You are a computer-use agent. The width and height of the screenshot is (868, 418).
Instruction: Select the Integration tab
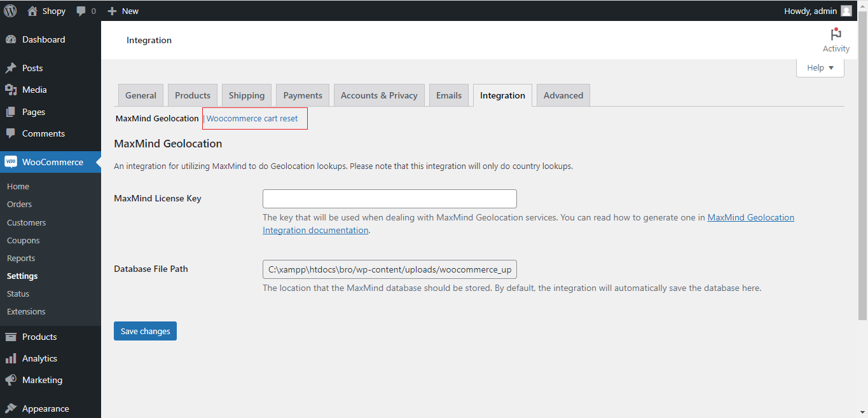coord(502,95)
